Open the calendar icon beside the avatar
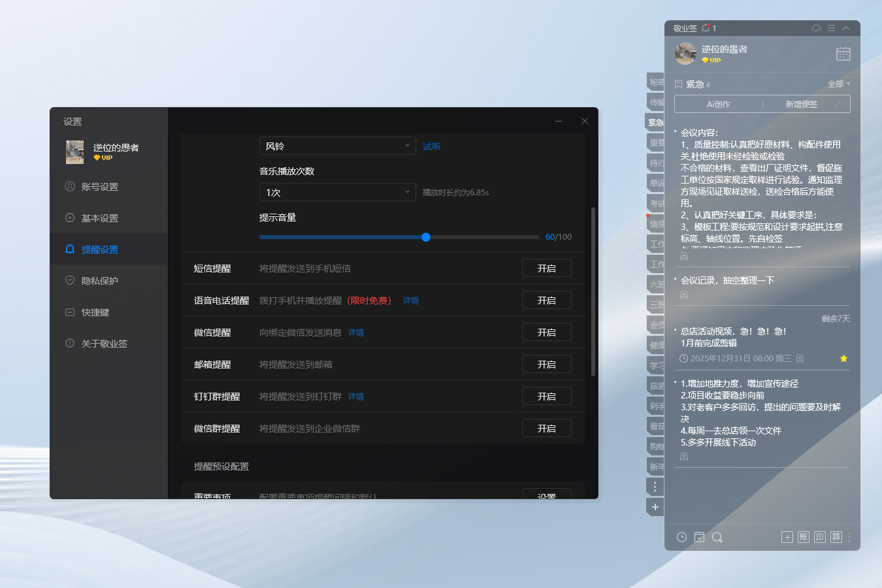 pyautogui.click(x=843, y=54)
